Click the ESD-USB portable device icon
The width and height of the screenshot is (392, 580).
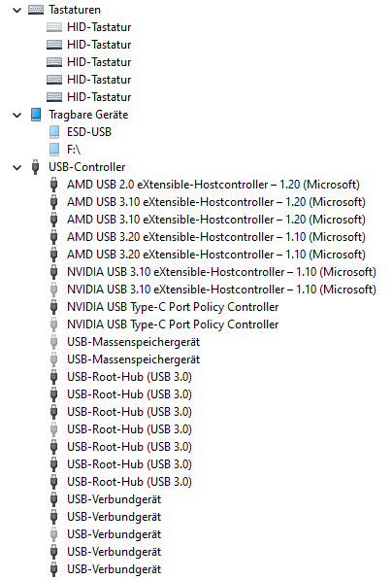coord(54,132)
